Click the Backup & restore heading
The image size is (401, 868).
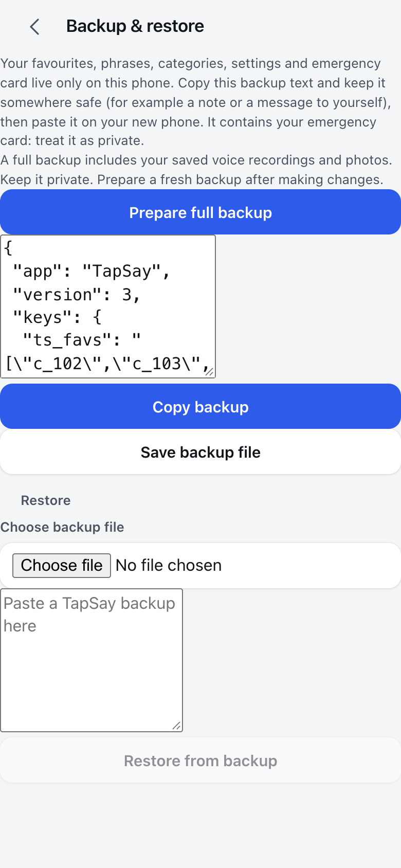click(x=135, y=26)
